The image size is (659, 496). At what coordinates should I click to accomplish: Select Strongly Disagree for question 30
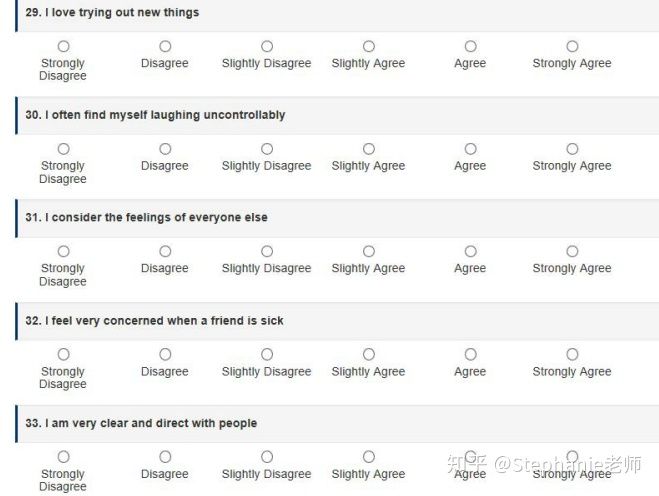click(x=63, y=149)
